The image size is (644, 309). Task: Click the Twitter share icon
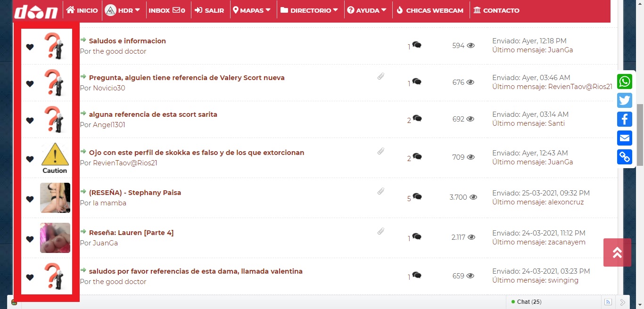[x=625, y=100]
